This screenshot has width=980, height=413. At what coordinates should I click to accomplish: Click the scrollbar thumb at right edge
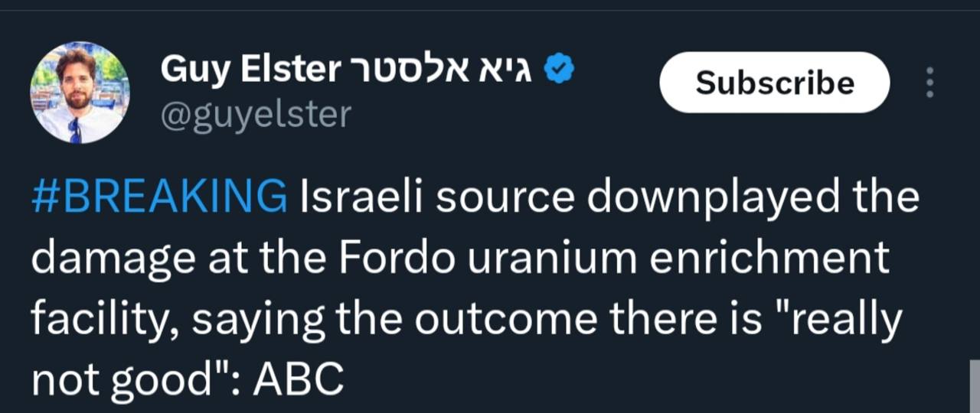974,385
